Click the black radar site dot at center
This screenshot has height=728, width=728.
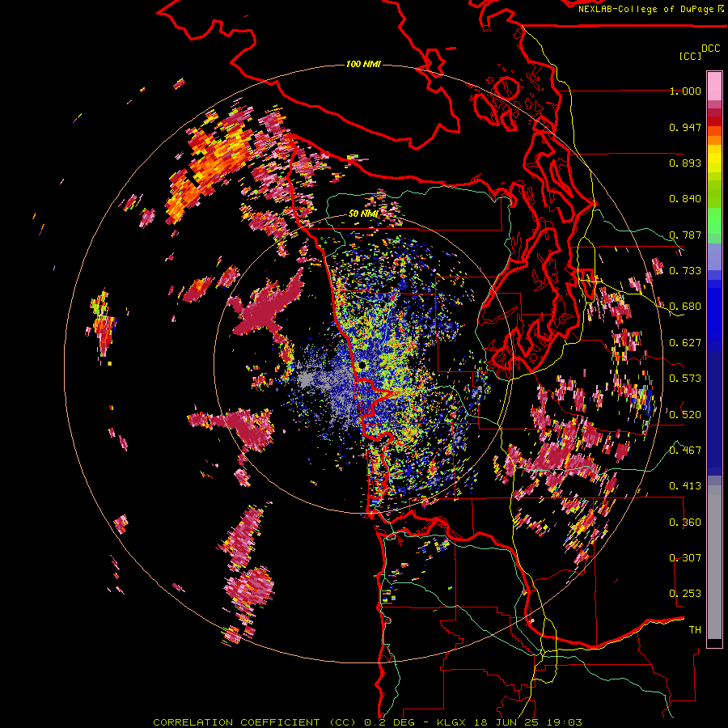point(362,366)
